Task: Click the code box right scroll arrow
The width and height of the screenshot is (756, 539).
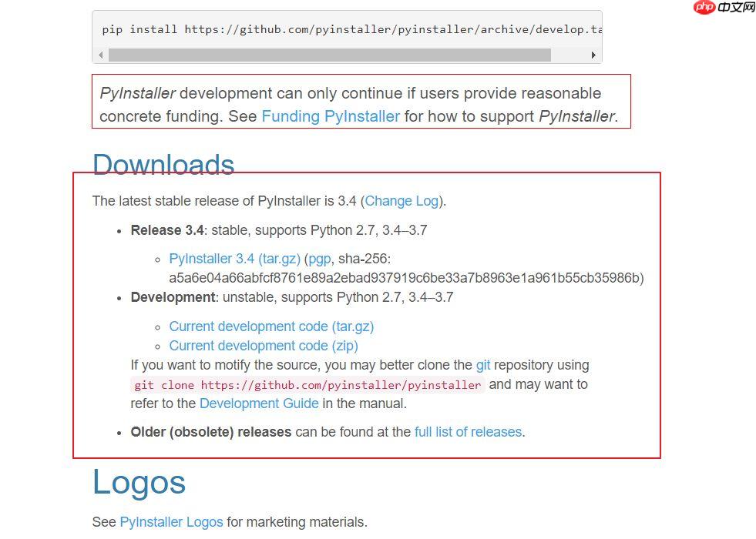Action: pyautogui.click(x=593, y=55)
